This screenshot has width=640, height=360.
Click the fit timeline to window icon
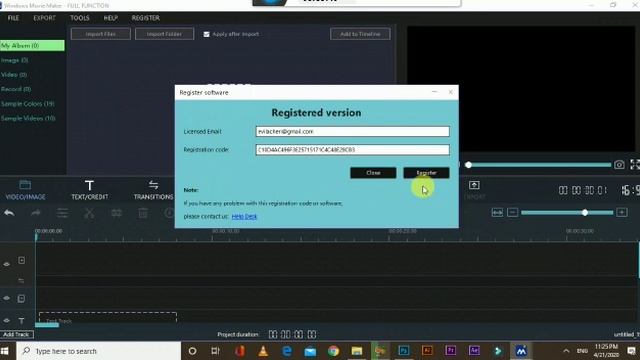tap(497, 213)
